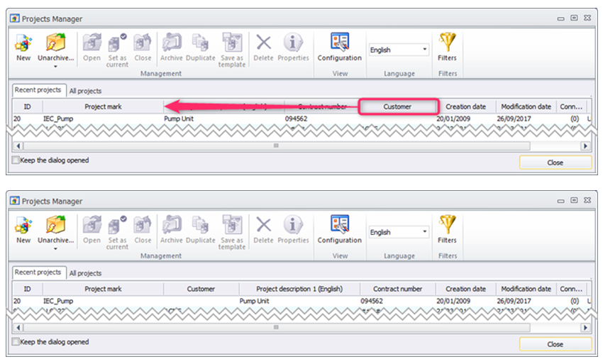Click the Close button in top window
Screen dimensions: 603x364
555,162
